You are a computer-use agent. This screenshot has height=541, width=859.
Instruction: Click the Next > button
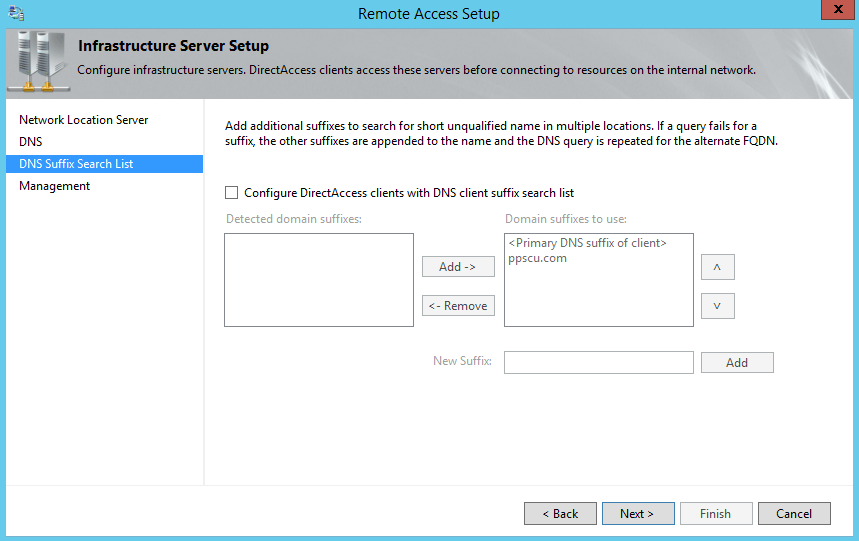(x=638, y=514)
